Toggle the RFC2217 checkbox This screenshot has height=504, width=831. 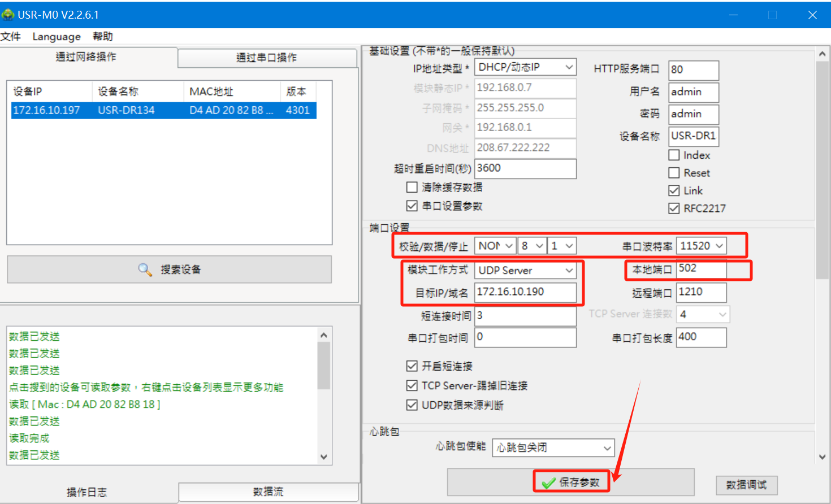[x=674, y=208]
